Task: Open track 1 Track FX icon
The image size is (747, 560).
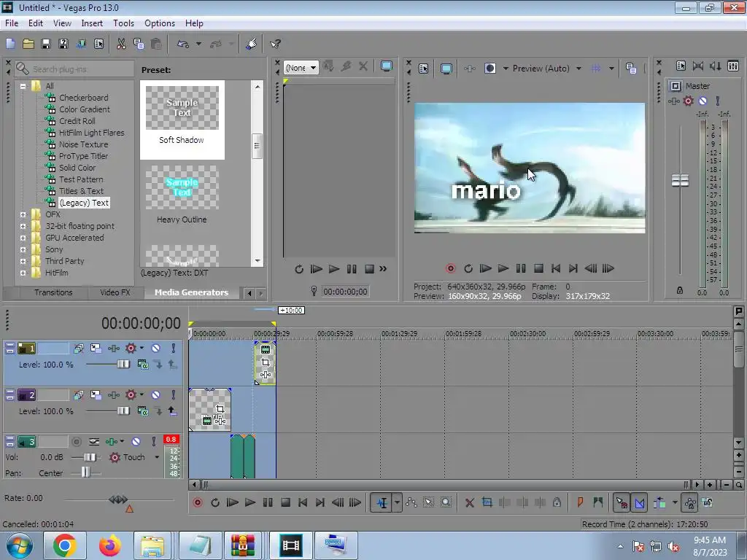Action: (x=113, y=349)
